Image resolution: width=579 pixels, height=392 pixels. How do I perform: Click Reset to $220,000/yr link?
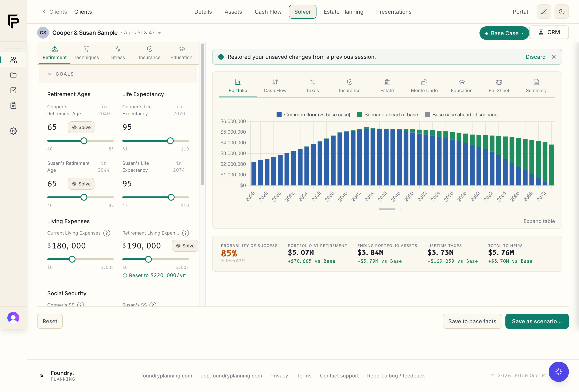point(154,275)
